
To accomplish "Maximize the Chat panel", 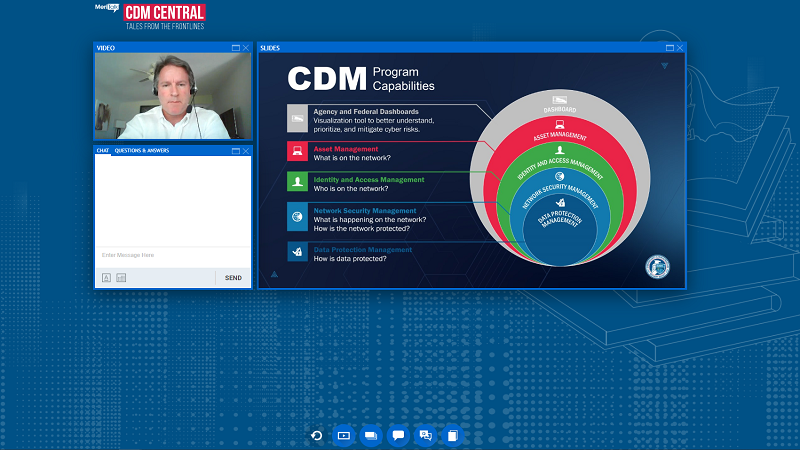I will [236, 151].
